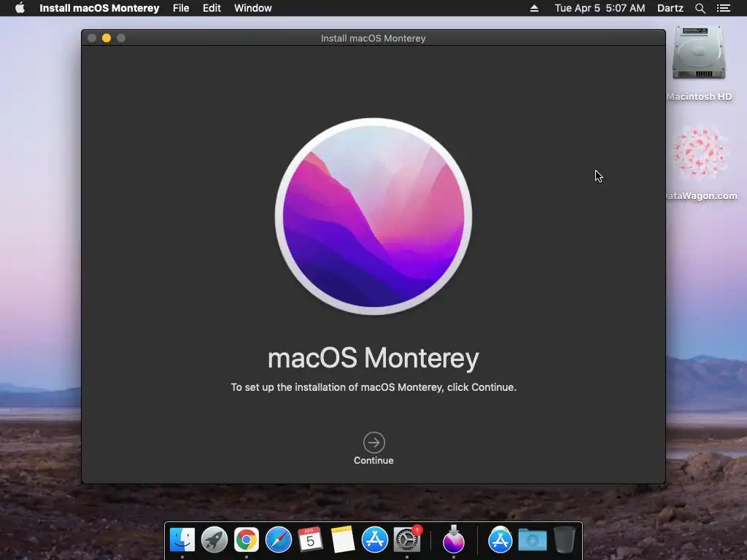Click the setup instruction sentence
The image size is (747, 560).
373,387
